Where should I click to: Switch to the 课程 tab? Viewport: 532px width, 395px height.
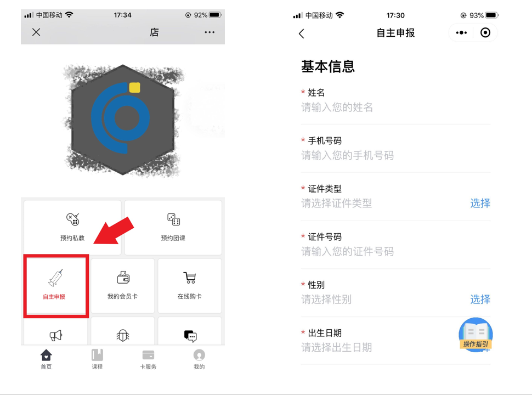[97, 359]
